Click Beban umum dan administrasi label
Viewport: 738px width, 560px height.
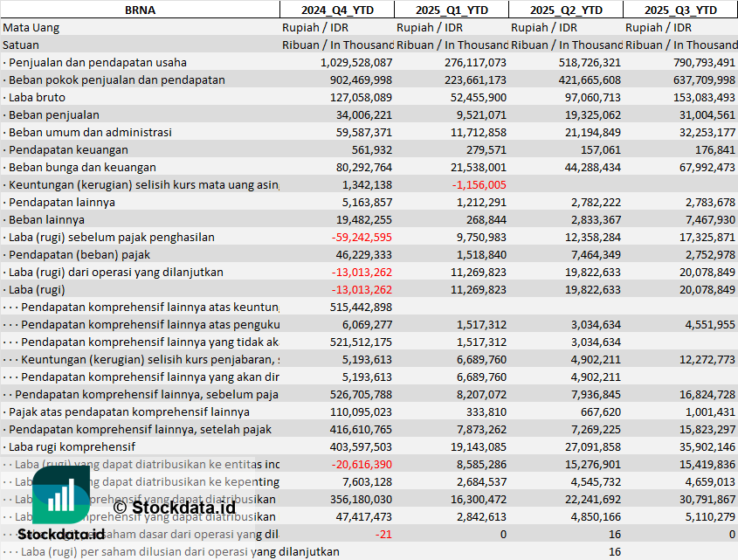[90, 132]
